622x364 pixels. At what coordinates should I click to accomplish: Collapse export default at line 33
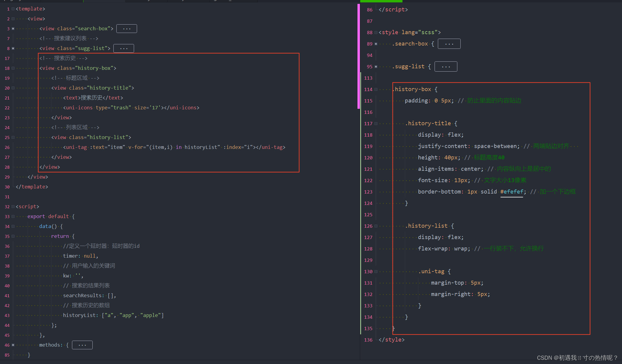point(13,217)
